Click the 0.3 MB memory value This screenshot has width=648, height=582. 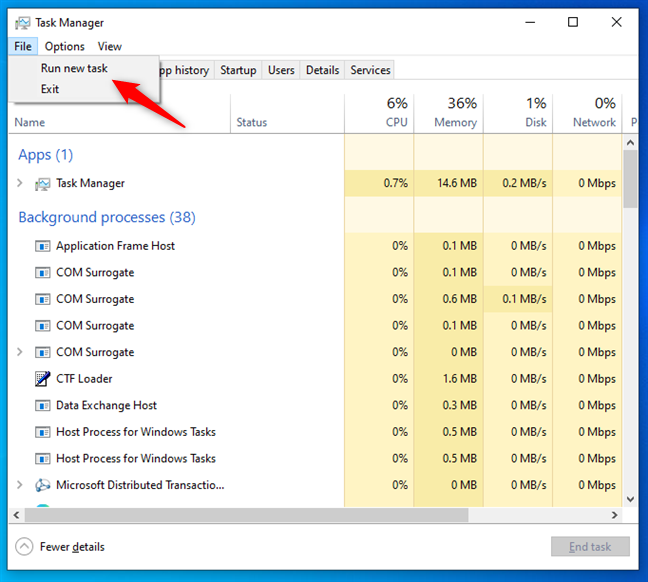(460, 405)
